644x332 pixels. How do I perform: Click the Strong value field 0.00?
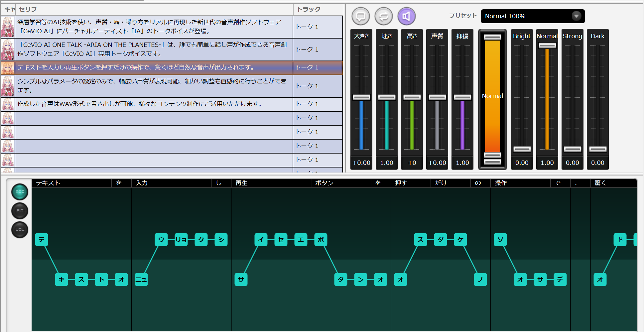click(x=573, y=163)
